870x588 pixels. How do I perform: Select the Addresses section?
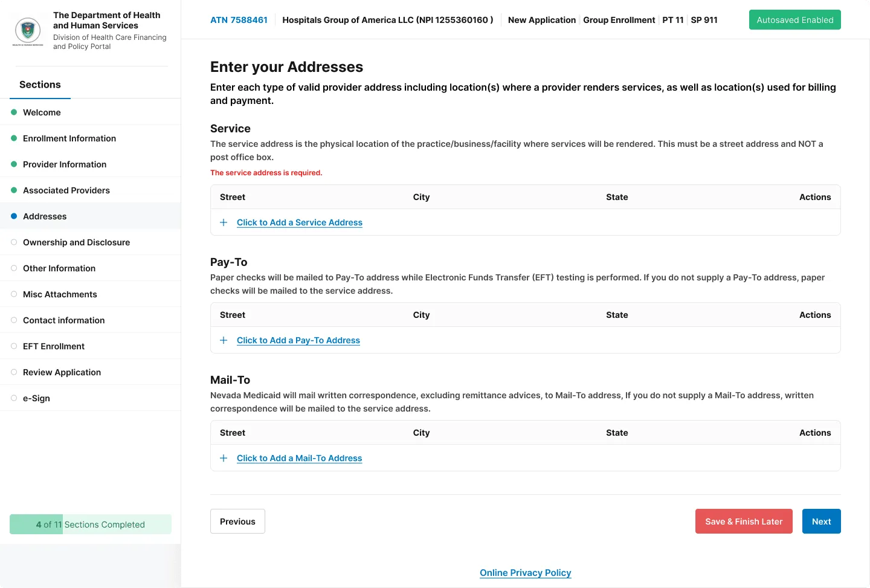coord(91,216)
